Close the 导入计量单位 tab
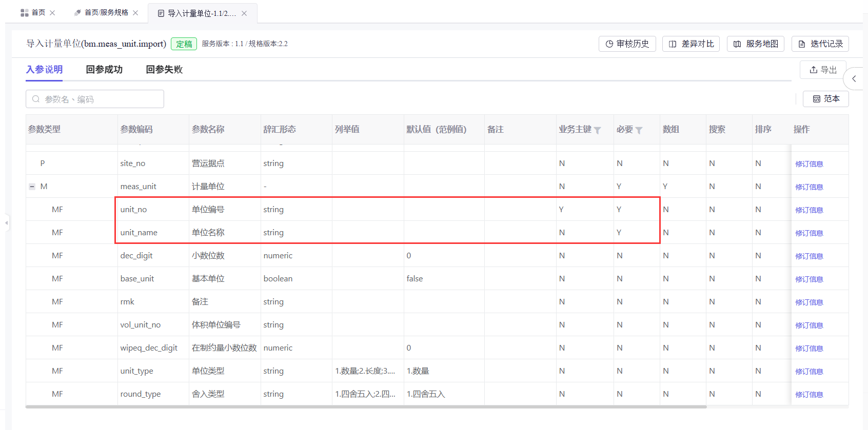 point(244,13)
